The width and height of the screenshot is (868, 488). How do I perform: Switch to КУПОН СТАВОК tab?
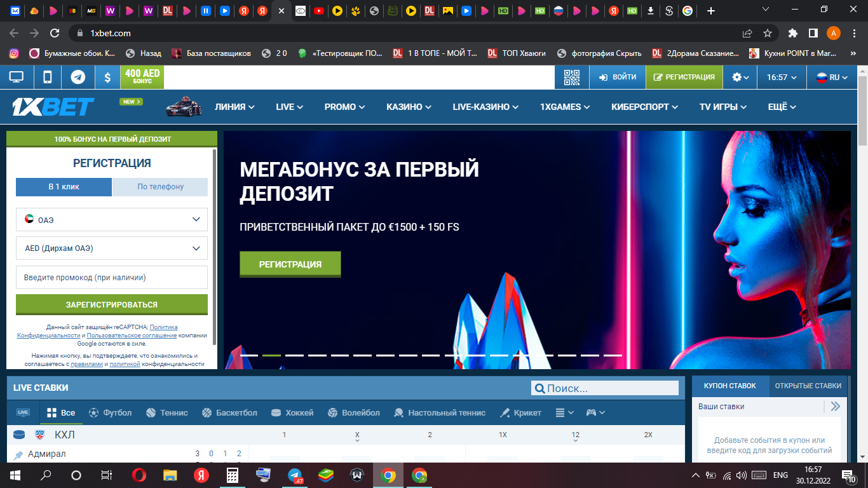[x=730, y=386]
